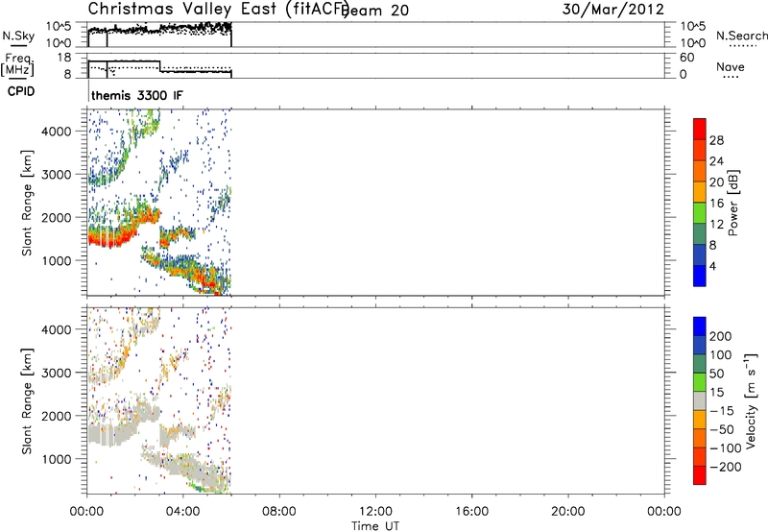
Task: Click the plot title "Christmas Valley East (fitACF)"
Action: point(219,9)
